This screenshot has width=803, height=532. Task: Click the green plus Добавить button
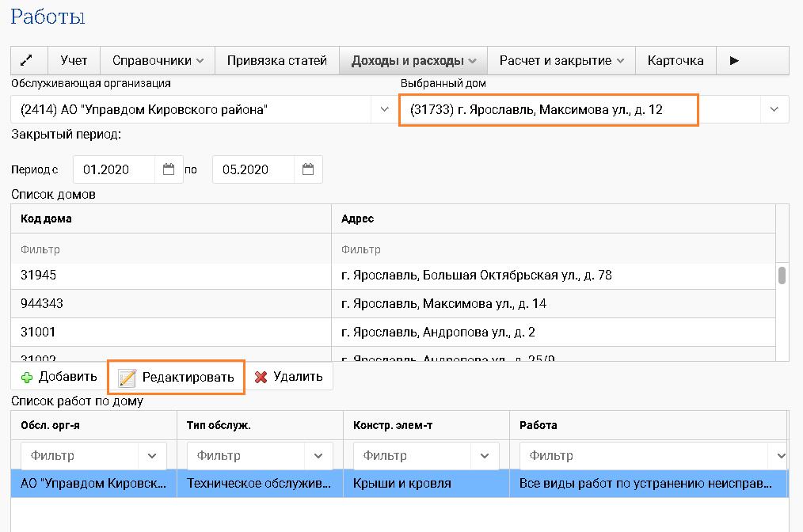point(59,377)
